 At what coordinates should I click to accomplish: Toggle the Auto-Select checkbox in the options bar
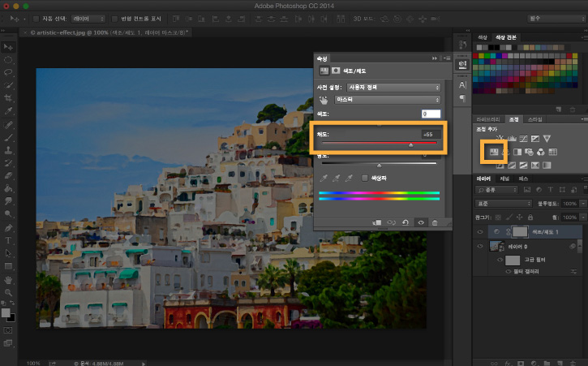(36, 19)
